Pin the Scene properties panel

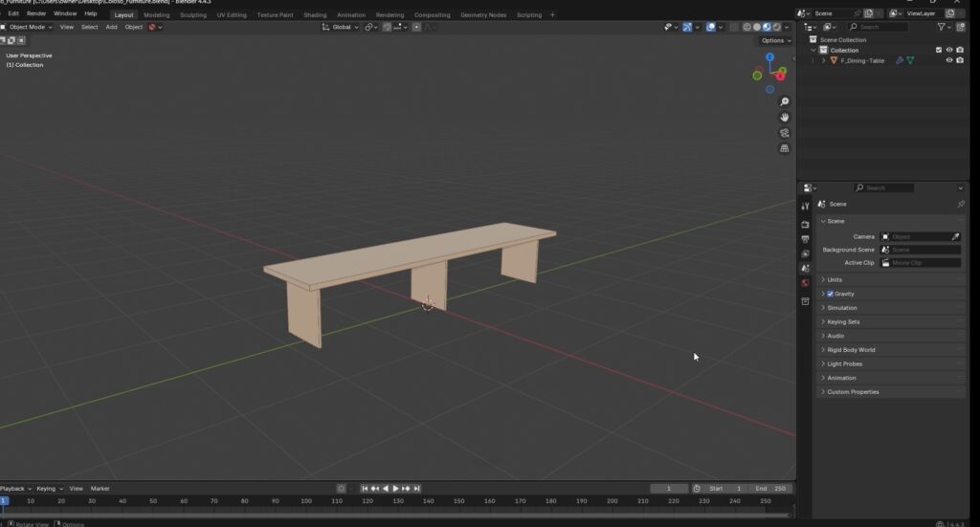[961, 204]
